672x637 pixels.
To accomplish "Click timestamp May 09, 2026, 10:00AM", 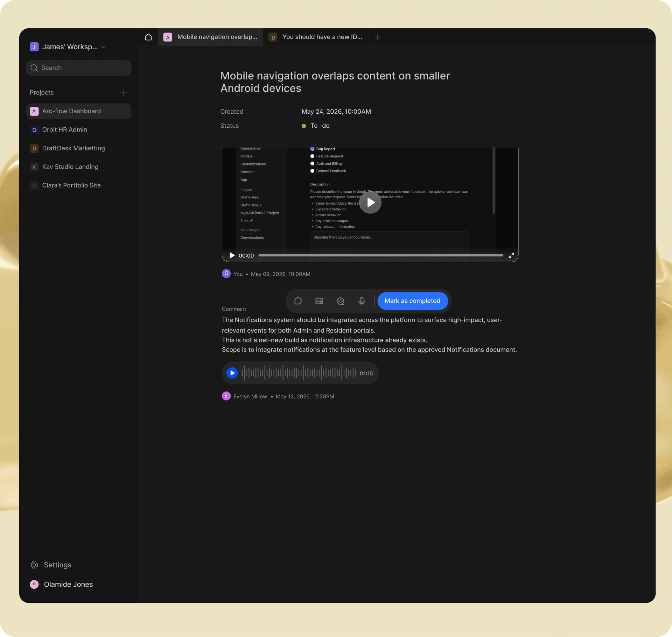I will 281,274.
